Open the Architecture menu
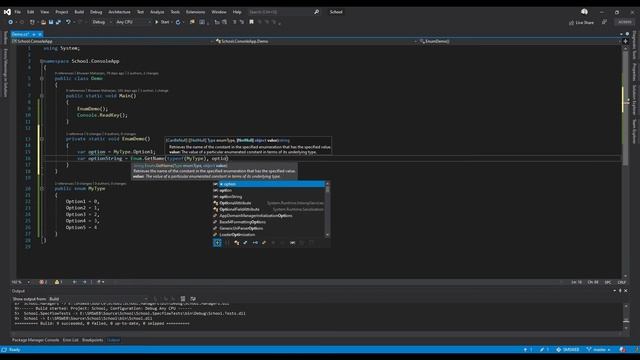The height and width of the screenshot is (360, 640). click(x=119, y=12)
